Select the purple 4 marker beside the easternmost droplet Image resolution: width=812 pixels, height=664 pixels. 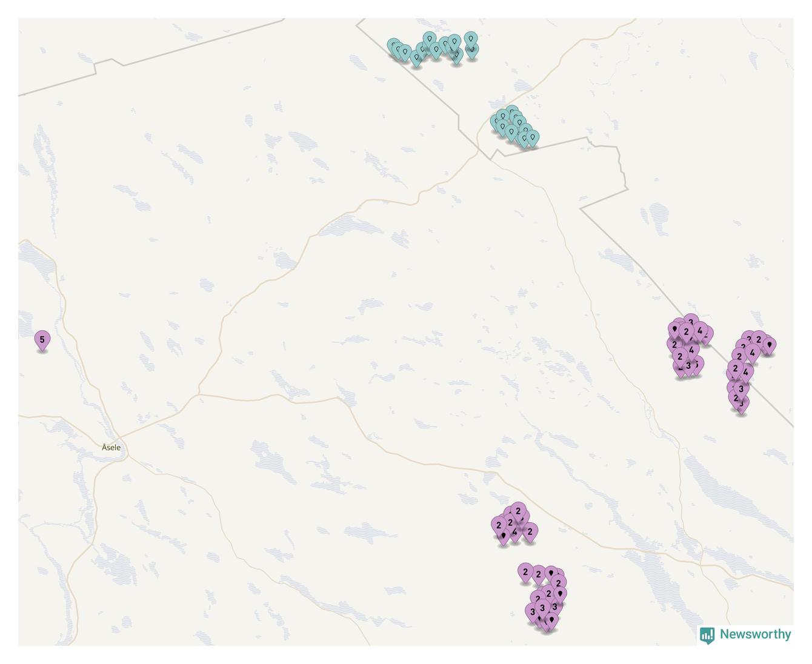(752, 353)
